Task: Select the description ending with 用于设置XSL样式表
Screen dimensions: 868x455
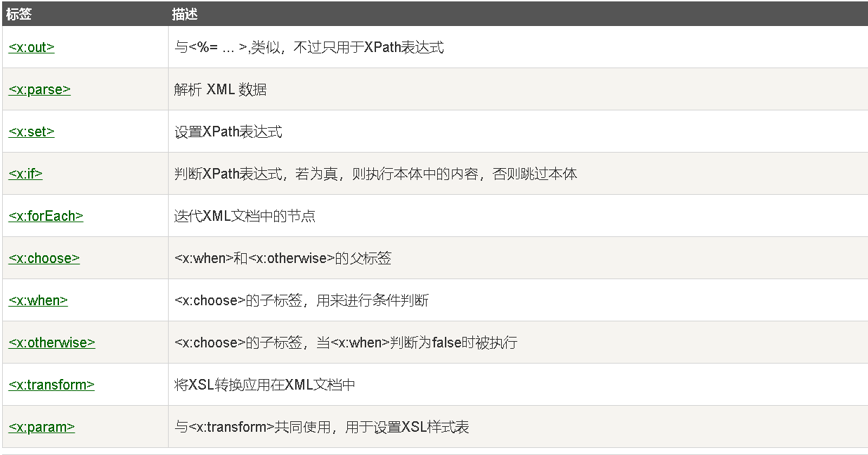Action: pos(322,427)
